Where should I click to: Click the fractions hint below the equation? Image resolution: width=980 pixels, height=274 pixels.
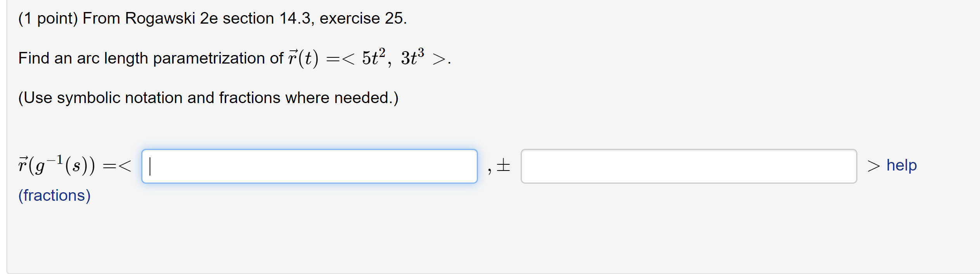pos(54,195)
